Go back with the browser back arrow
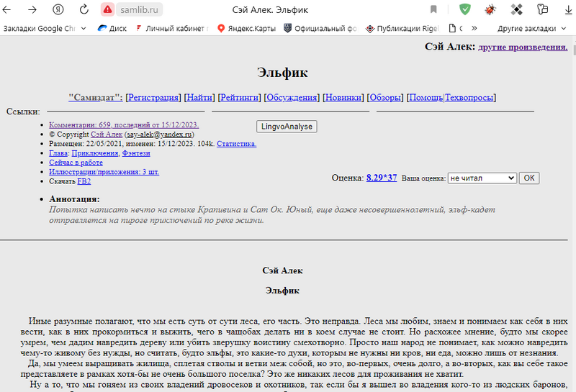Image resolution: width=576 pixels, height=392 pixels. (6, 9)
